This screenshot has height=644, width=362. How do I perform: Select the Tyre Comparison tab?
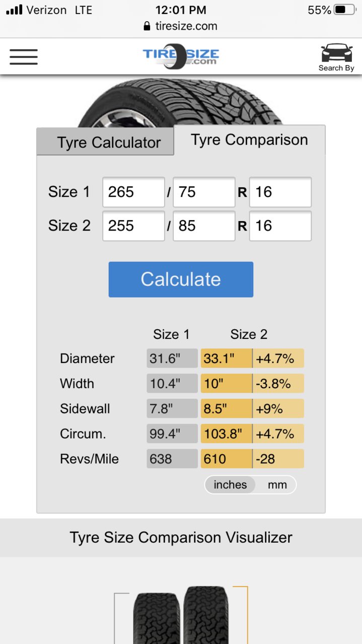pyautogui.click(x=249, y=140)
